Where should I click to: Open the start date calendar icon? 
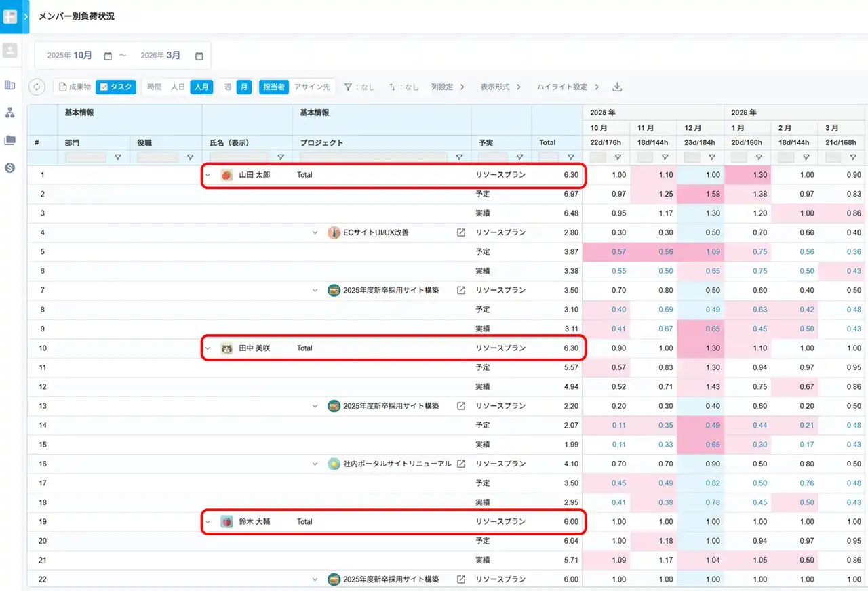[x=108, y=56]
